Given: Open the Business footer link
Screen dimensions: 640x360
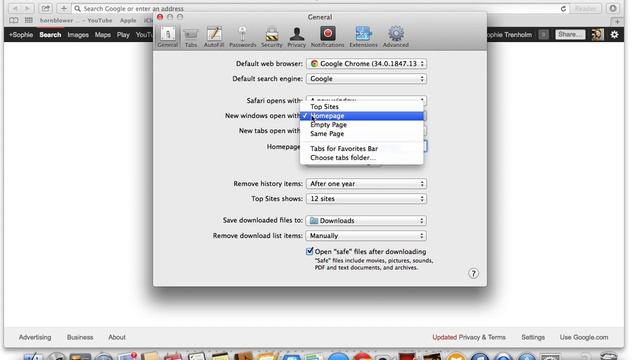Looking at the screenshot, I should pyautogui.click(x=80, y=337).
